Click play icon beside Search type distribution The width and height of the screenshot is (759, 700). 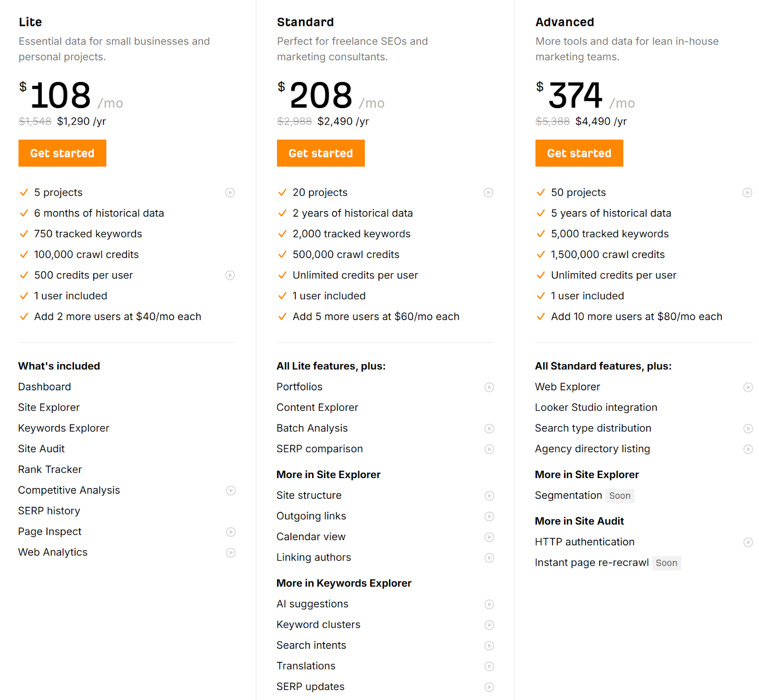point(748,429)
